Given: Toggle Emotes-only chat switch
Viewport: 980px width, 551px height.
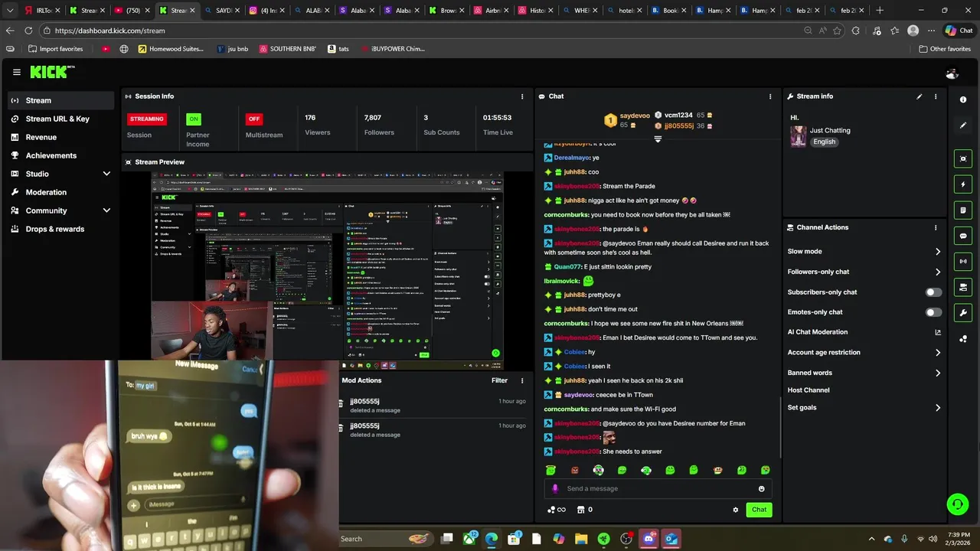Looking at the screenshot, I should tap(933, 312).
